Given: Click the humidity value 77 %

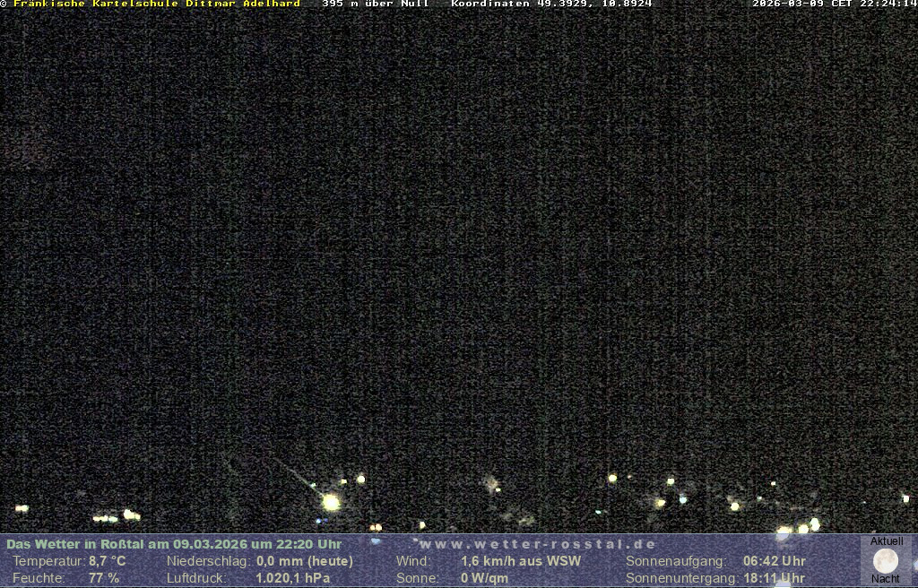Looking at the screenshot, I should (x=103, y=578).
